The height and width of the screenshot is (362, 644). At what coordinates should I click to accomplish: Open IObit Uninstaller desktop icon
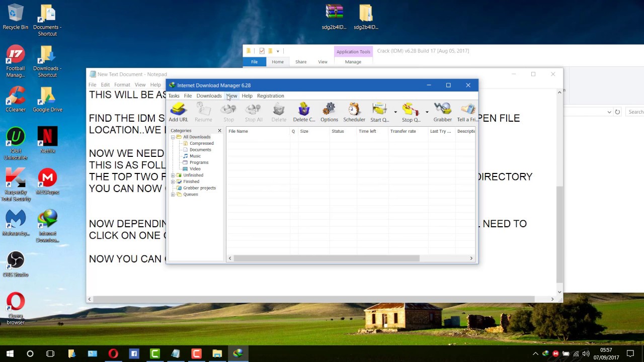[16, 144]
